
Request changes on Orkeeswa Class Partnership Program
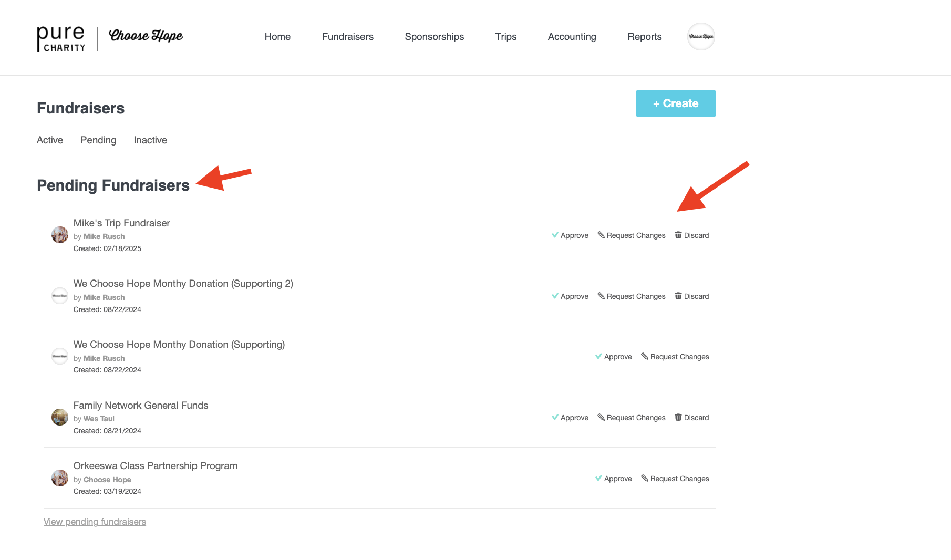675,479
